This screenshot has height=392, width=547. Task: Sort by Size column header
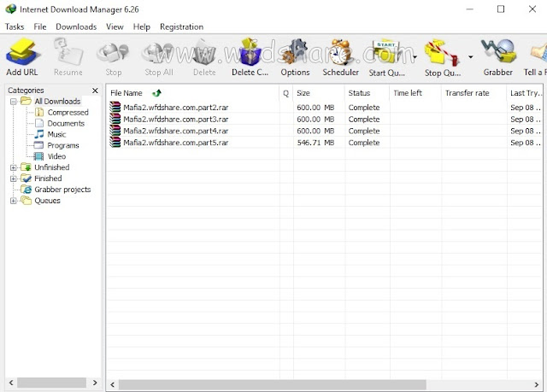point(319,93)
